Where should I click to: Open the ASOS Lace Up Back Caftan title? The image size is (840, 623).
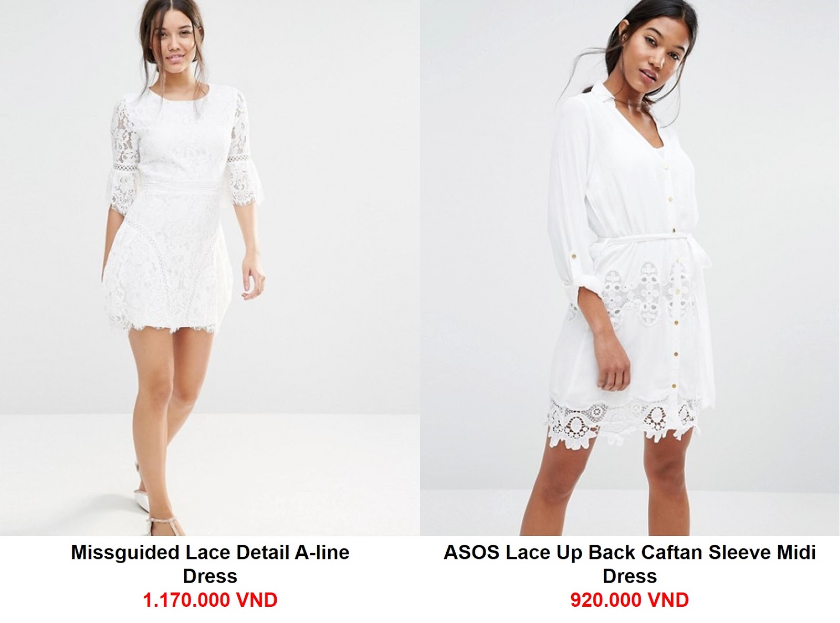click(629, 564)
